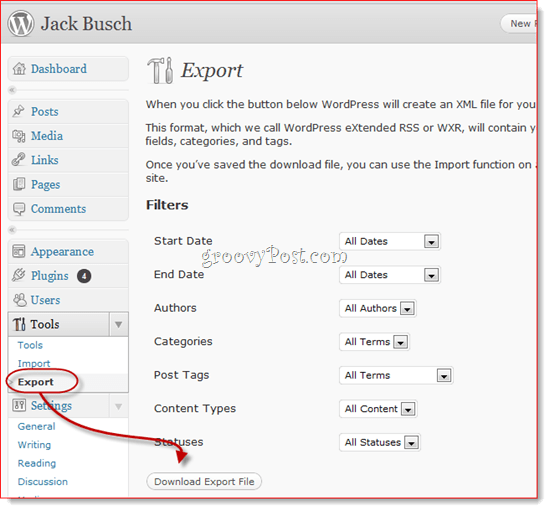Collapse the Settings menu arrow

click(119, 406)
